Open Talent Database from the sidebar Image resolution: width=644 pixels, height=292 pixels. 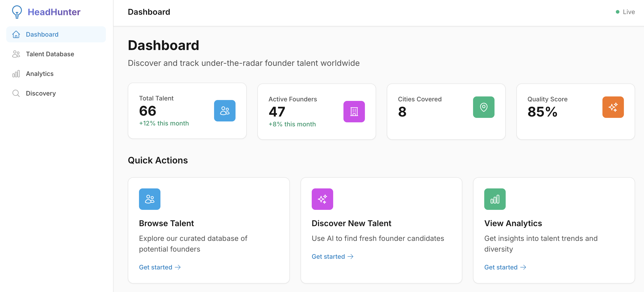(x=50, y=54)
